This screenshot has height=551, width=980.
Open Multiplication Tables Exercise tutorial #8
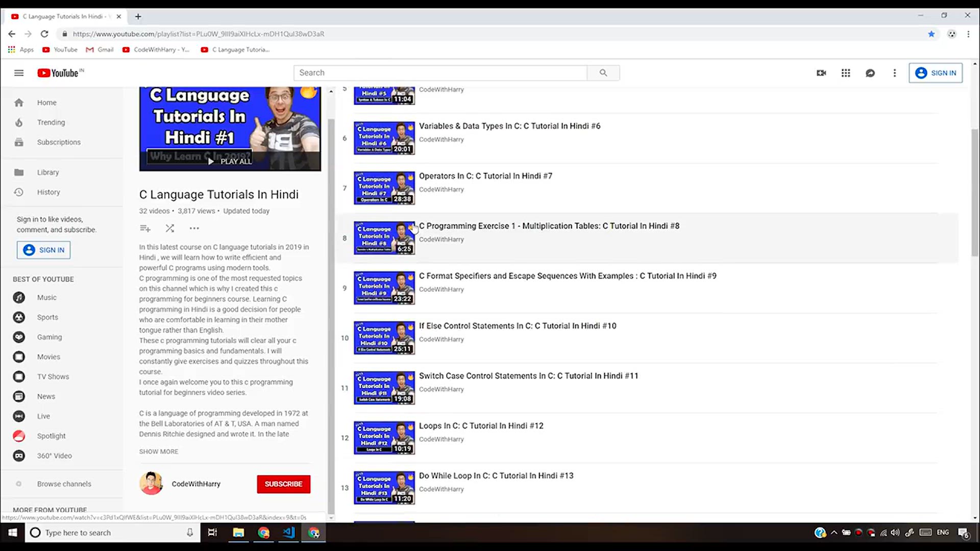(549, 226)
